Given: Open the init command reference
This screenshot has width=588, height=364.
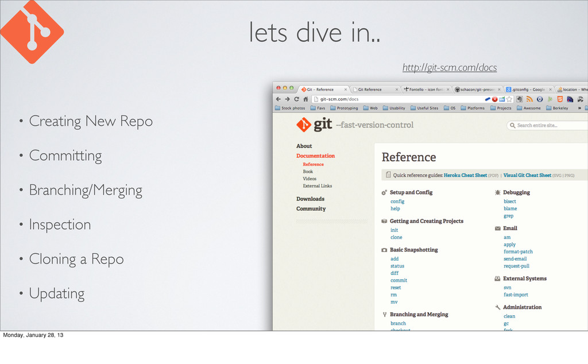Looking at the screenshot, I should tap(394, 230).
